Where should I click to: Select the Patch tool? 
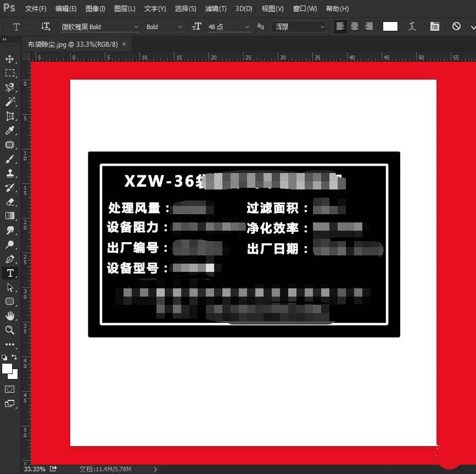point(10,144)
